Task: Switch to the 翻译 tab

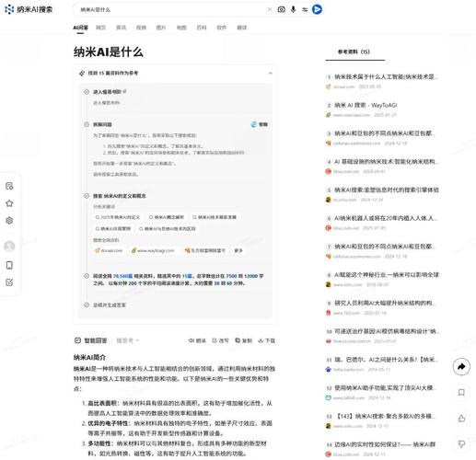Action: coord(242,28)
